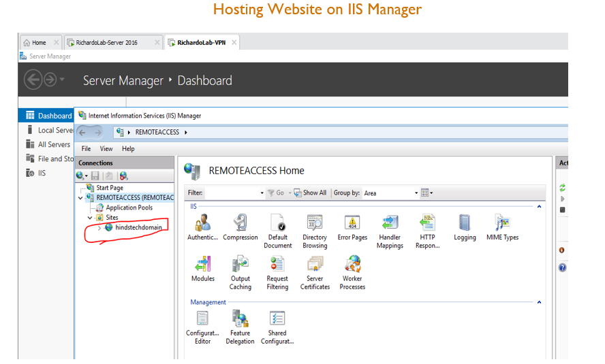This screenshot has width=605, height=364.
Task: Open Shared Configuration
Action: tap(277, 327)
